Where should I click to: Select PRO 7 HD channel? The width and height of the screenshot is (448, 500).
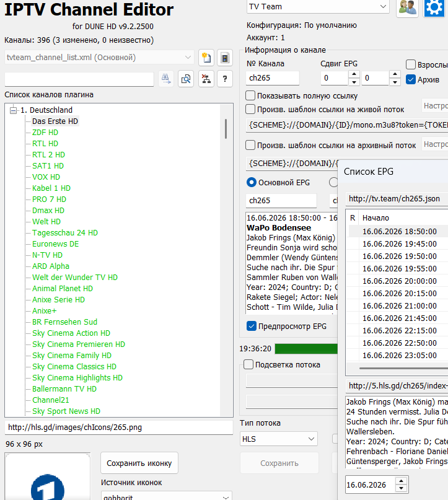click(49, 200)
